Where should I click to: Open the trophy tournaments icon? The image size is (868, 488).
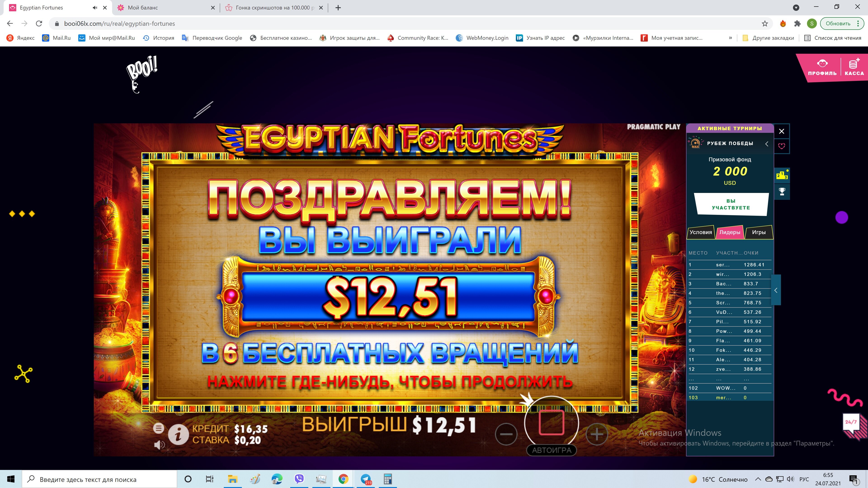(x=782, y=192)
